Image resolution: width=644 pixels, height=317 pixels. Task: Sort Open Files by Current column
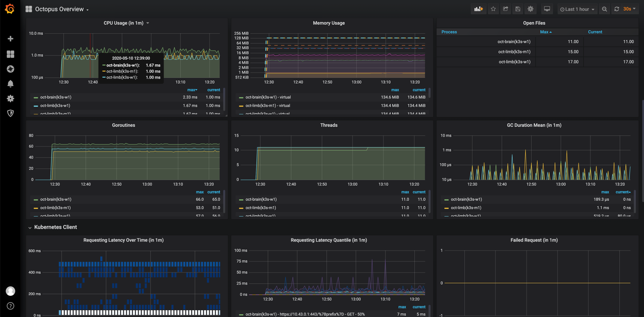point(595,32)
